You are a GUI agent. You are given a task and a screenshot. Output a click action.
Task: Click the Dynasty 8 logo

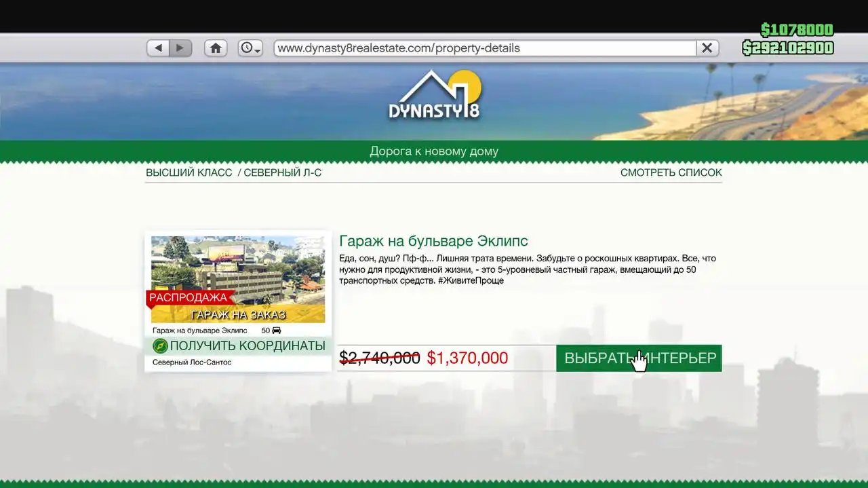tap(435, 95)
